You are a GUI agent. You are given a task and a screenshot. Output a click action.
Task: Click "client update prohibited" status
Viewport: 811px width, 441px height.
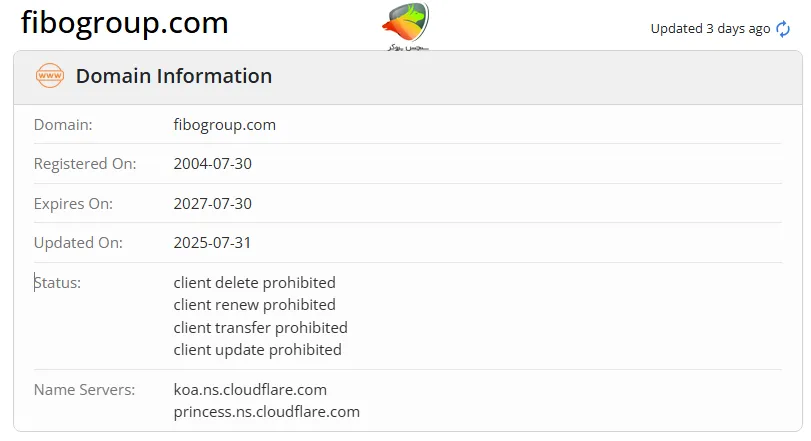tap(257, 350)
